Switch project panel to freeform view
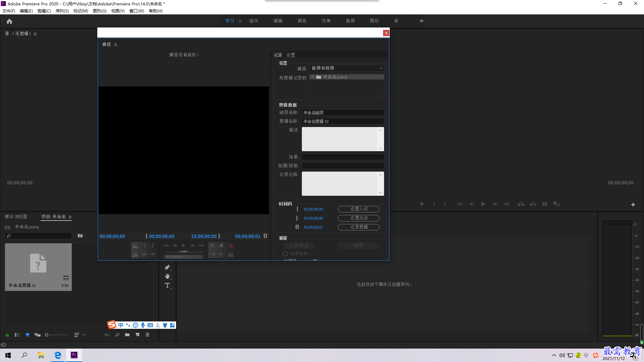This screenshot has height=362, width=644. click(38, 335)
